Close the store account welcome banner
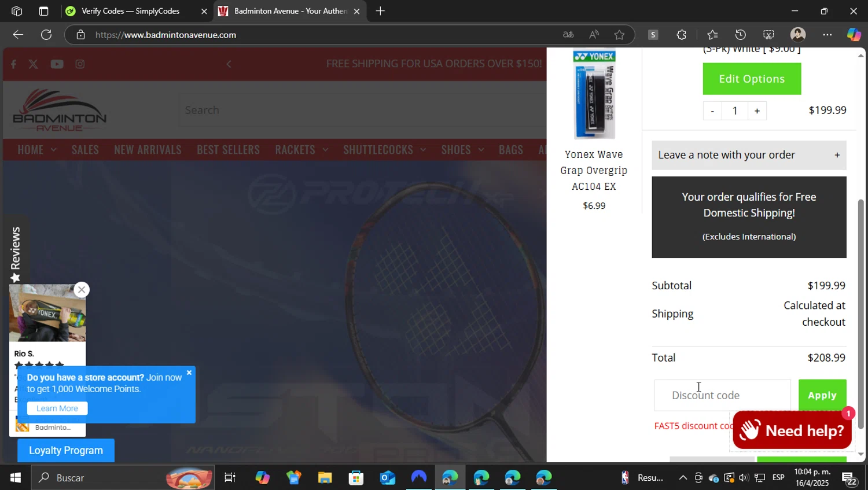This screenshot has width=868, height=490. tap(189, 373)
